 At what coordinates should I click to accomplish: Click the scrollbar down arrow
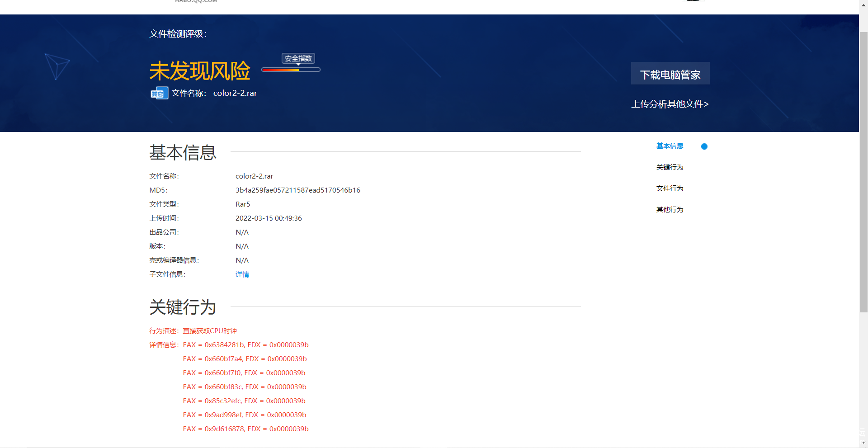863,443
